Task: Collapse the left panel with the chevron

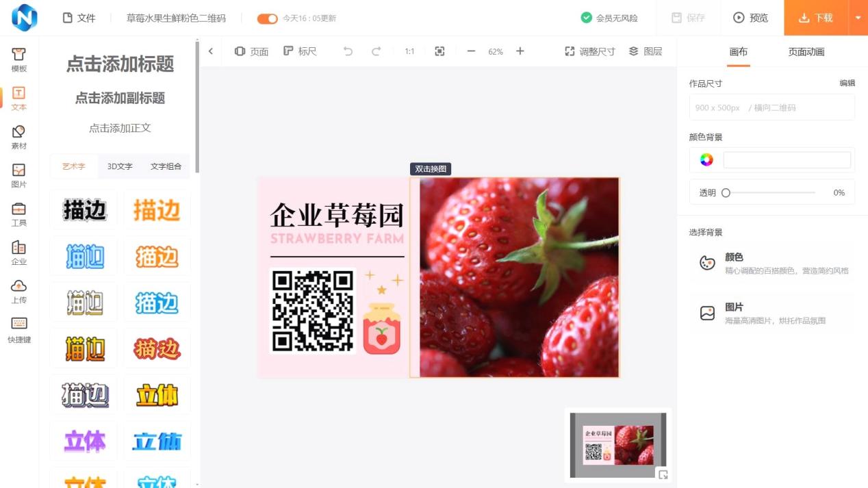Action: [x=211, y=51]
